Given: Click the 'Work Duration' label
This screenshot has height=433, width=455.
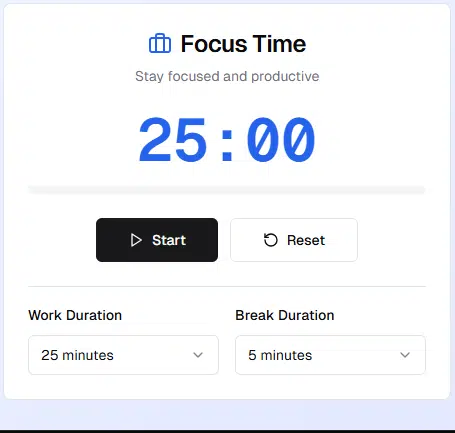Looking at the screenshot, I should [75, 315].
